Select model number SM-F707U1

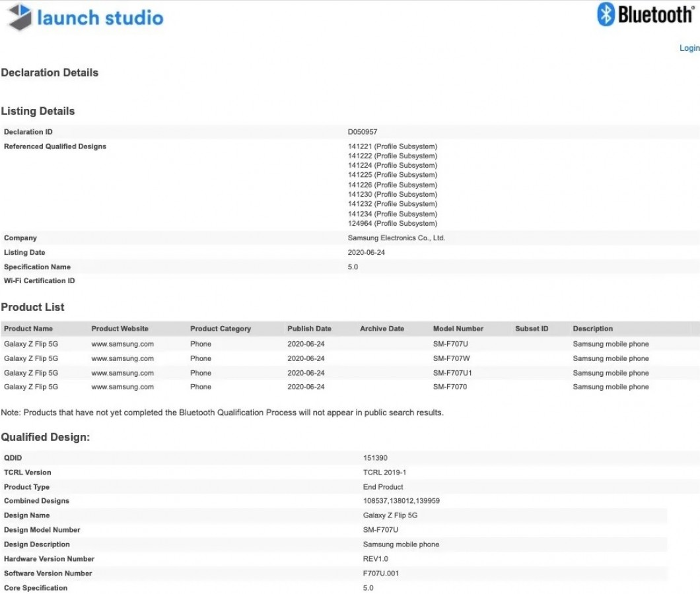452,373
